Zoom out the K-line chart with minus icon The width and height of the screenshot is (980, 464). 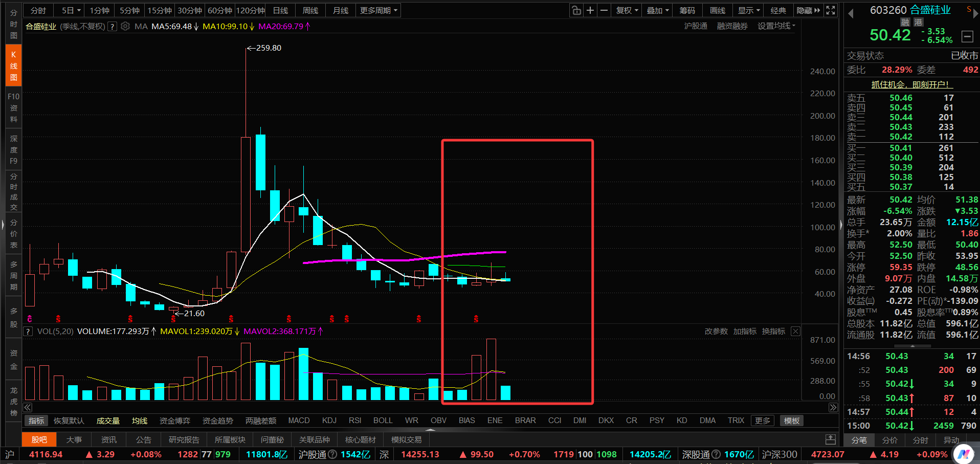(x=604, y=10)
